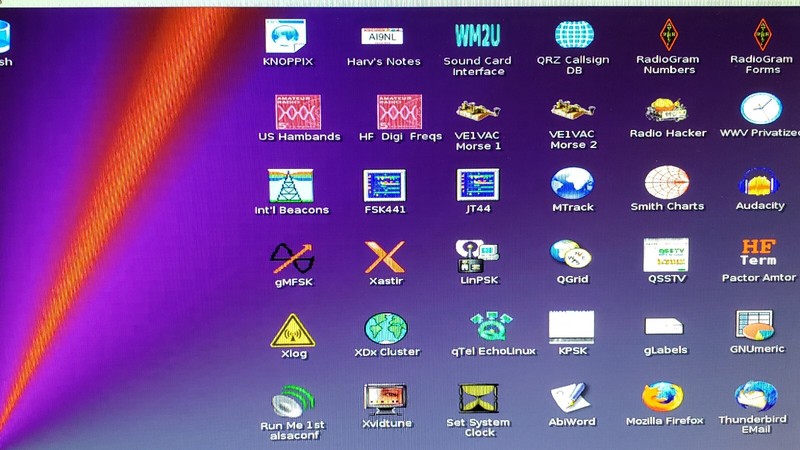800x450 pixels.
Task: Open RadioGram Numbers icon
Action: [668, 34]
